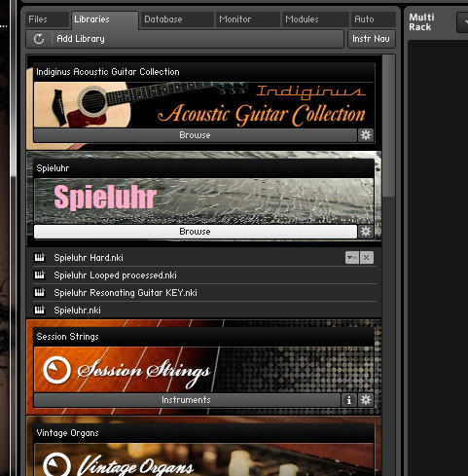Click the instrument icon beside Spieluhr.nki
This screenshot has width=468, height=476.
(x=40, y=311)
